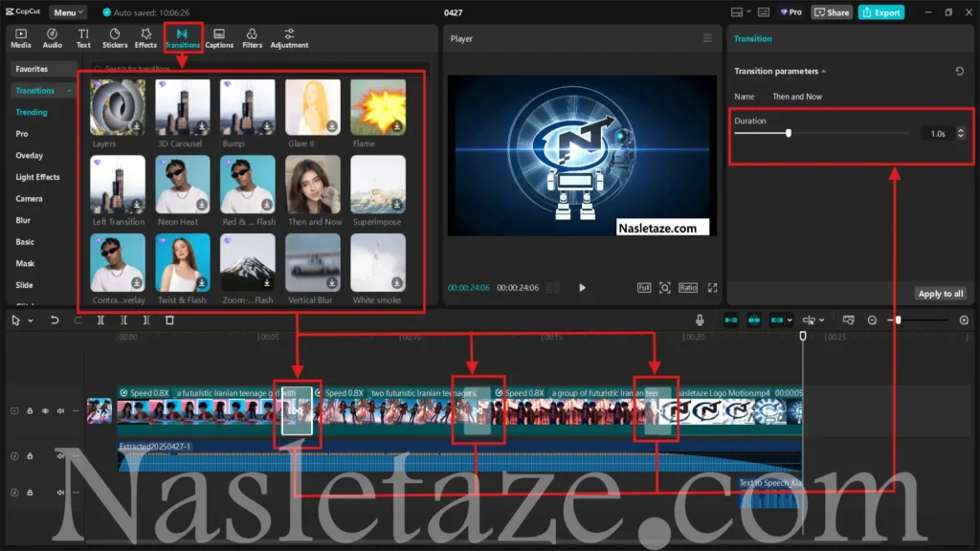Switch to the Text tab
The height and width of the screenshot is (551, 980).
(83, 38)
